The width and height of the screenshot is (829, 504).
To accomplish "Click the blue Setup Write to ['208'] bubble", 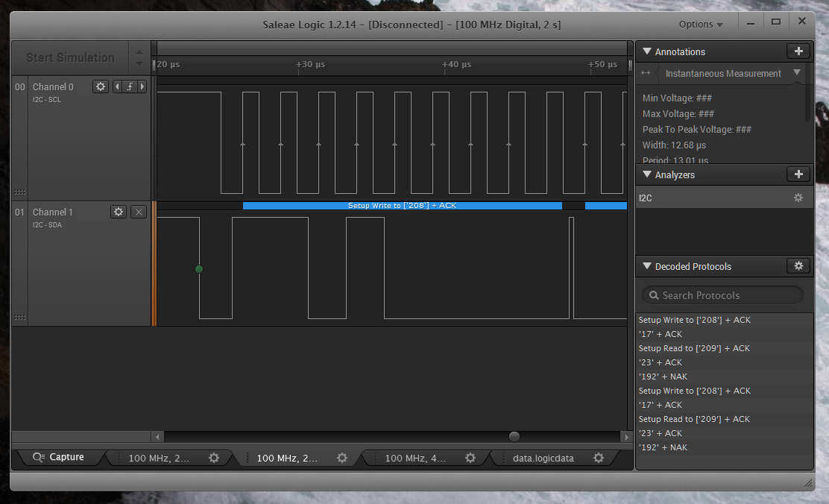I will point(402,205).
